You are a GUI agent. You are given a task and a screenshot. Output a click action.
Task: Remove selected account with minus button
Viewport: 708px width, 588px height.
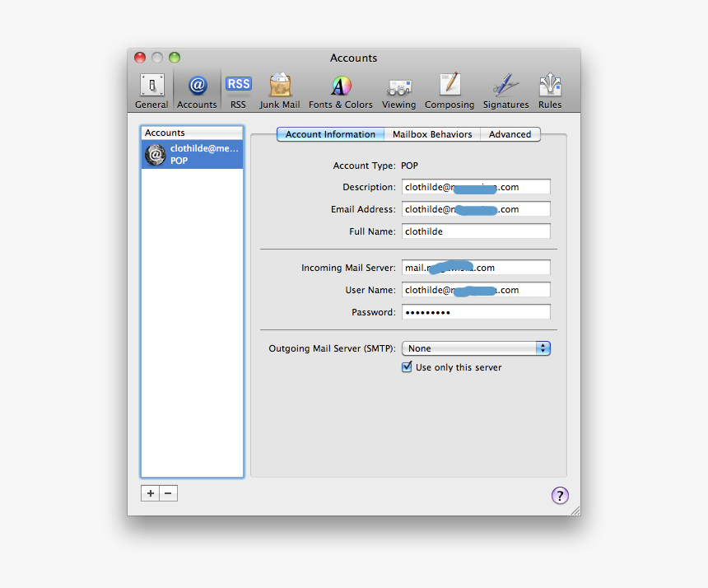pos(168,492)
